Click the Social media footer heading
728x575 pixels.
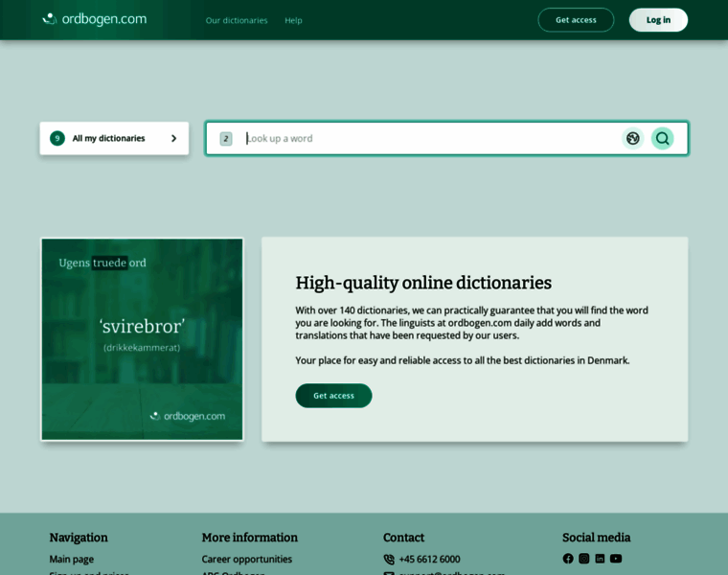click(597, 538)
